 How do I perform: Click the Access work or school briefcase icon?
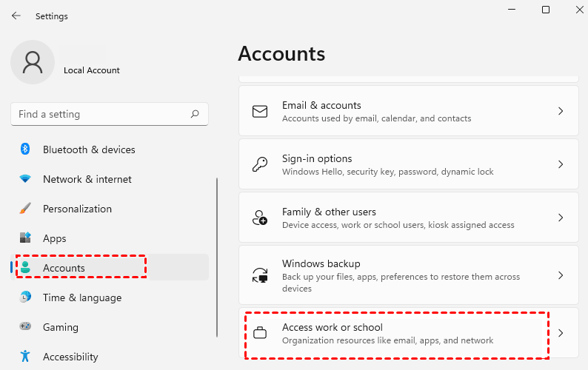pos(260,333)
